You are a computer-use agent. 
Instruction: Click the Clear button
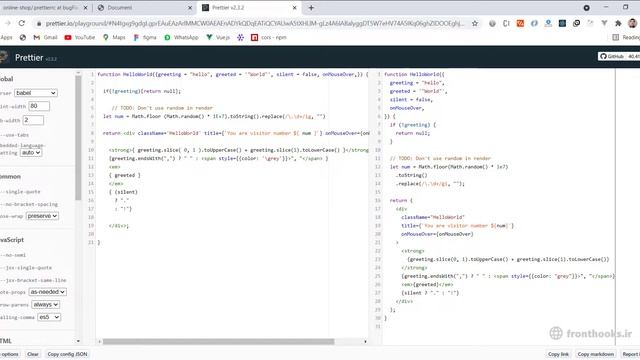[33, 354]
